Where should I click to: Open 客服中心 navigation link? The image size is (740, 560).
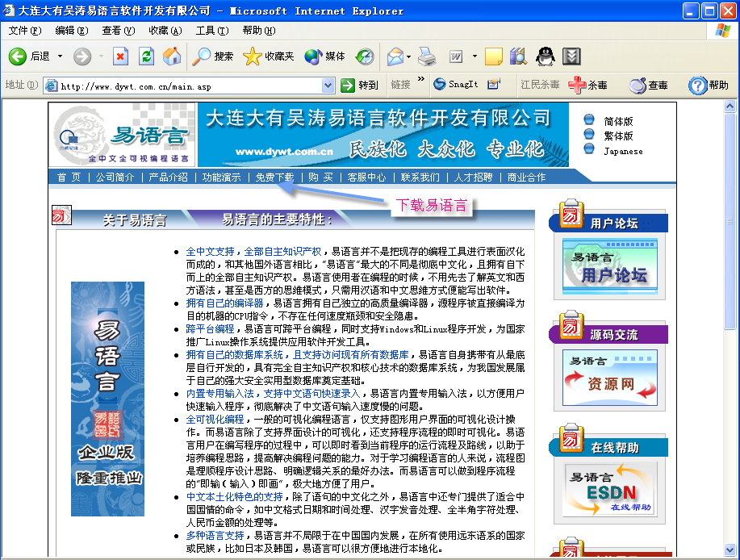[366, 178]
